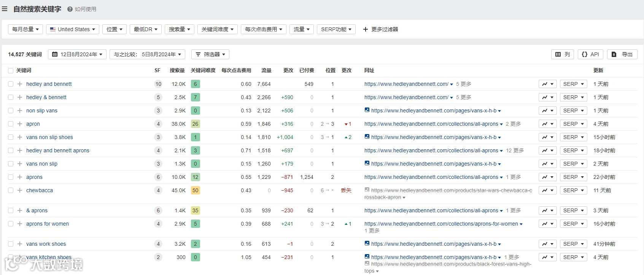Click image SERP icon in 'vans work shoes' URL
Screen dimensions: 644x275
tap(367, 243)
